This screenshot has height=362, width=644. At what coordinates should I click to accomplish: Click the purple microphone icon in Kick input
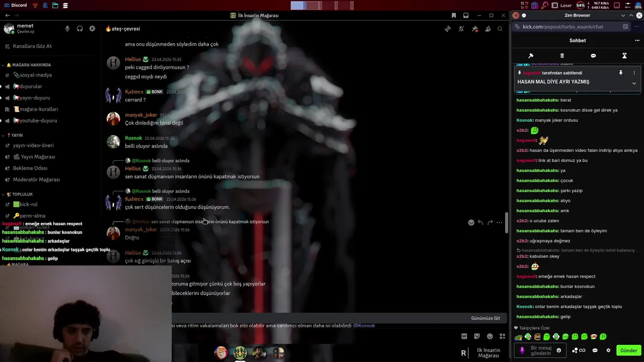522,350
